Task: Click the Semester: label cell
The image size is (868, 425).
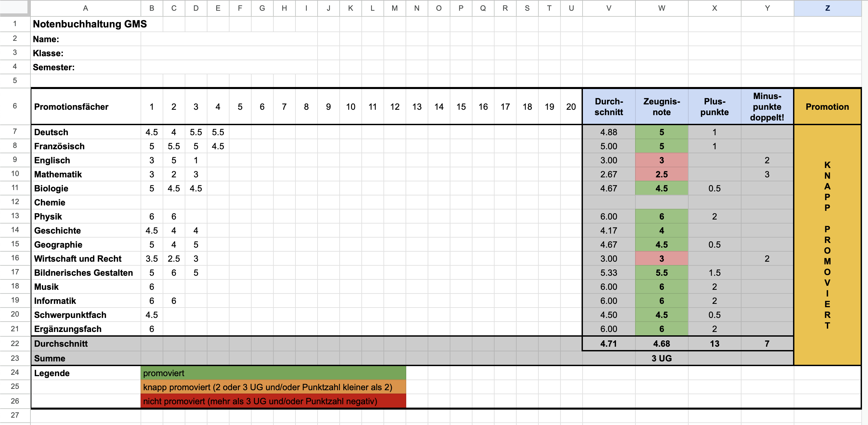Action: 54,67
